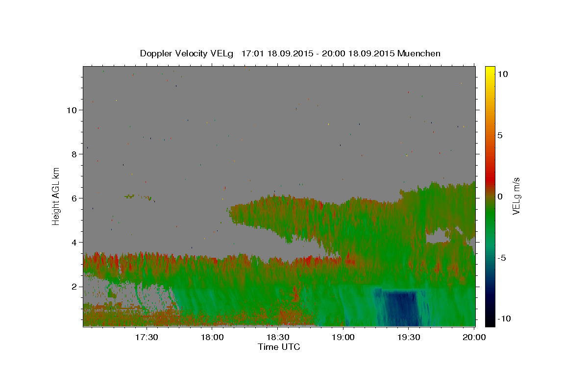Click the 17:30 time tick label

[x=147, y=338]
